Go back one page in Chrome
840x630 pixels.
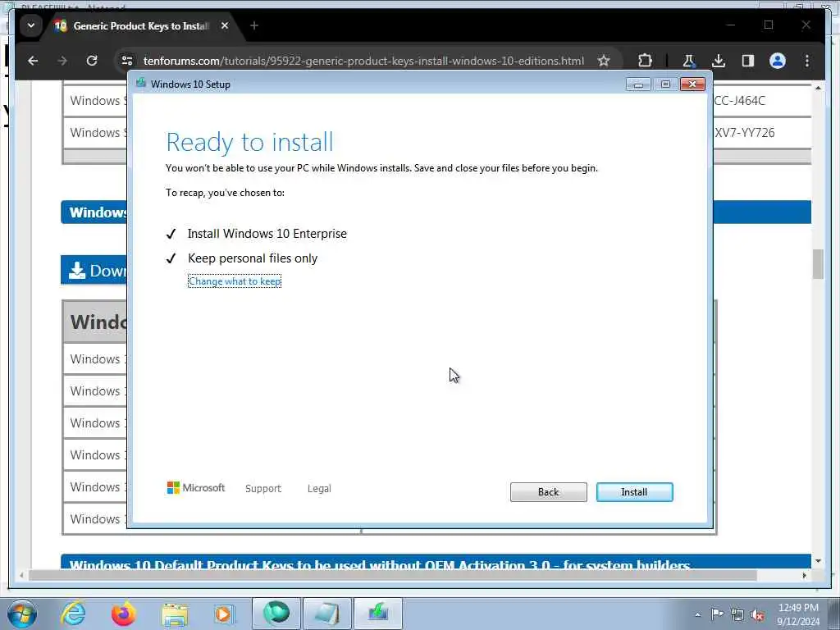(33, 61)
